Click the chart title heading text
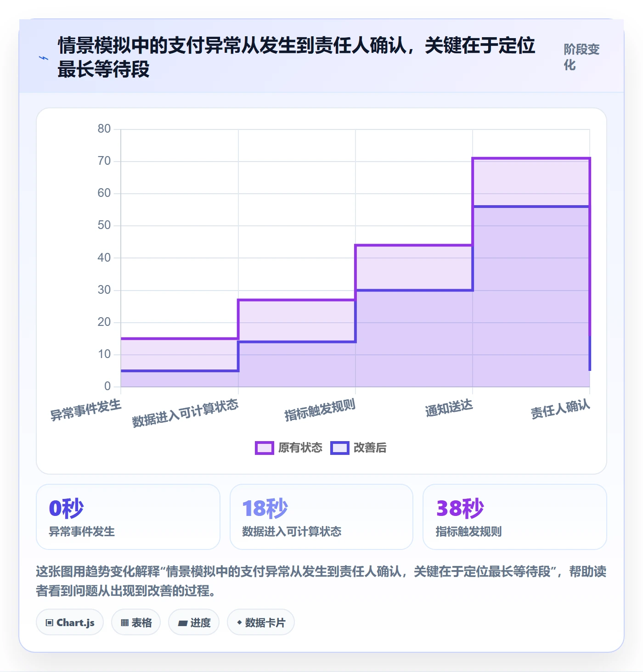643x672 pixels. click(x=296, y=57)
